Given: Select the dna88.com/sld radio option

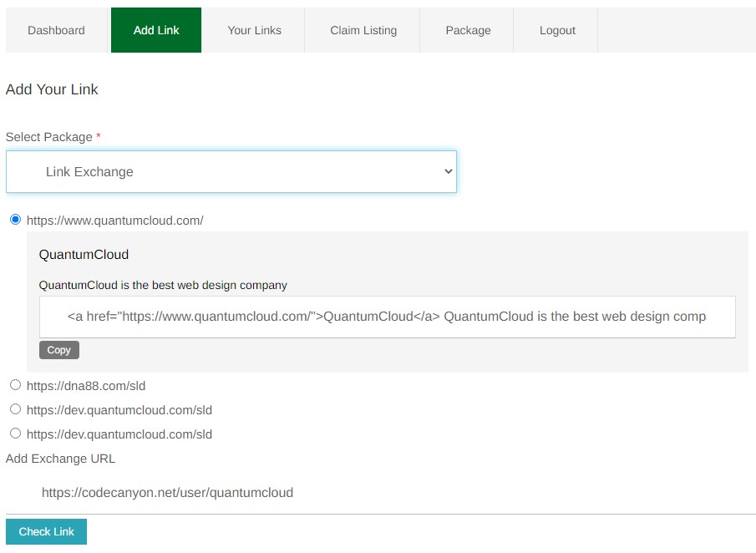Looking at the screenshot, I should 15,385.
